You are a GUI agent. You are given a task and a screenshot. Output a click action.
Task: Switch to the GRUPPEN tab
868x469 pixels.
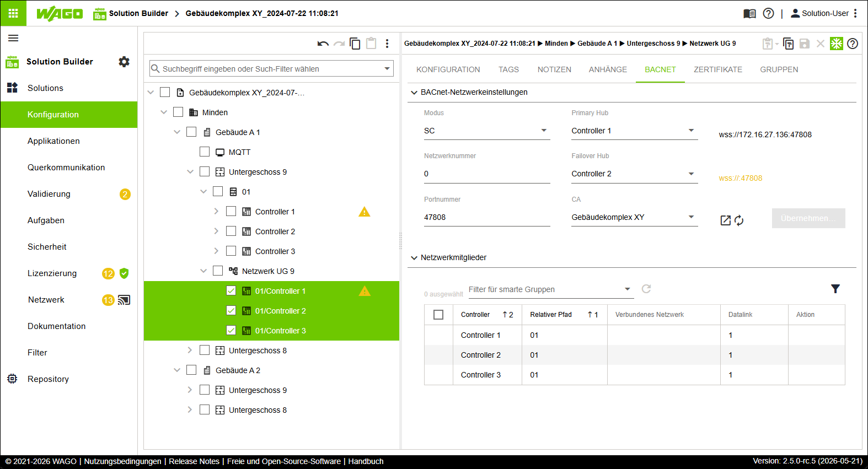click(x=779, y=69)
